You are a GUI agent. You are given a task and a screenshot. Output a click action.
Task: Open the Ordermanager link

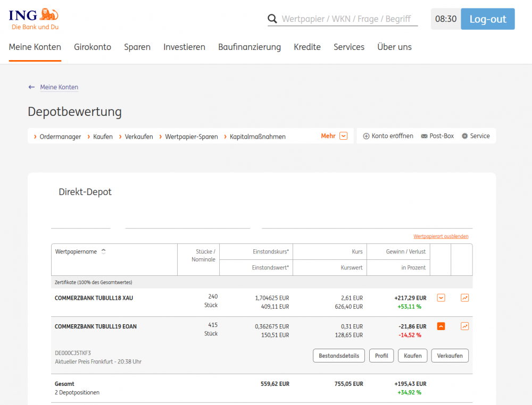click(60, 137)
